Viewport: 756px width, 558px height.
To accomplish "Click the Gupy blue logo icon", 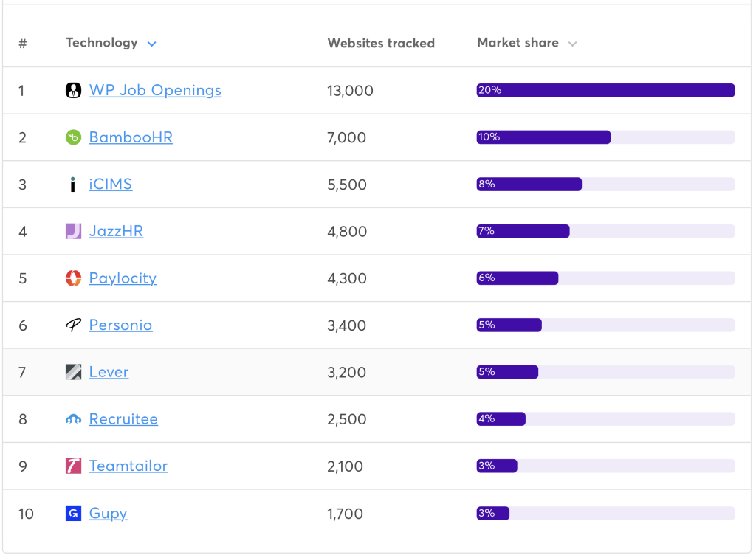I will pos(73,513).
